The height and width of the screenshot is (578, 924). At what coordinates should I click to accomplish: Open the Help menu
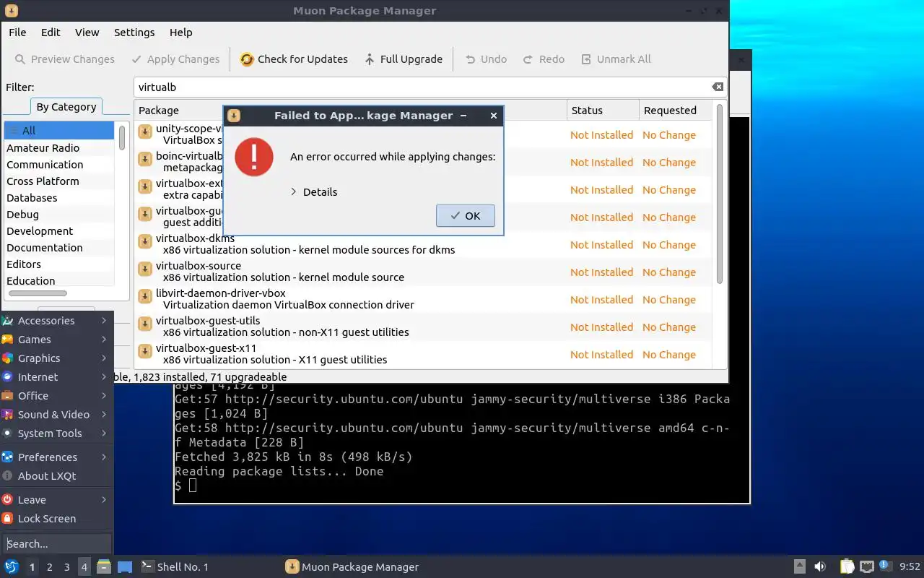(x=180, y=33)
